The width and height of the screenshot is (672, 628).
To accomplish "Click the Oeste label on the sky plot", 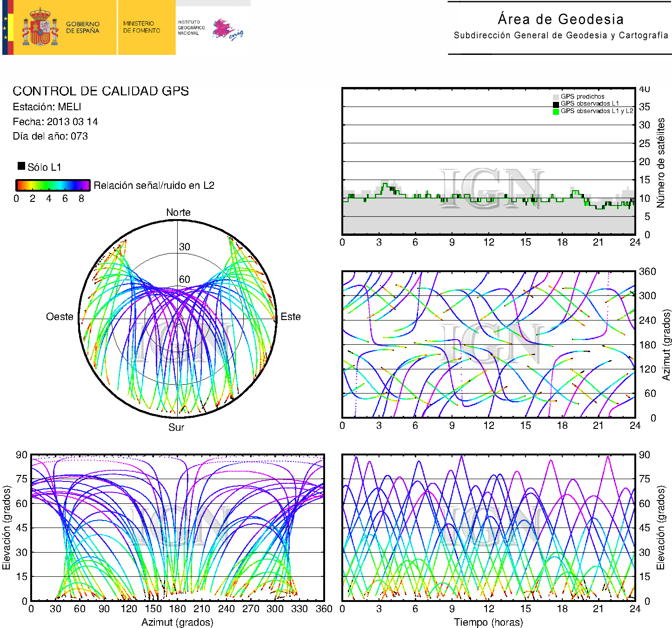I will 60,317.
